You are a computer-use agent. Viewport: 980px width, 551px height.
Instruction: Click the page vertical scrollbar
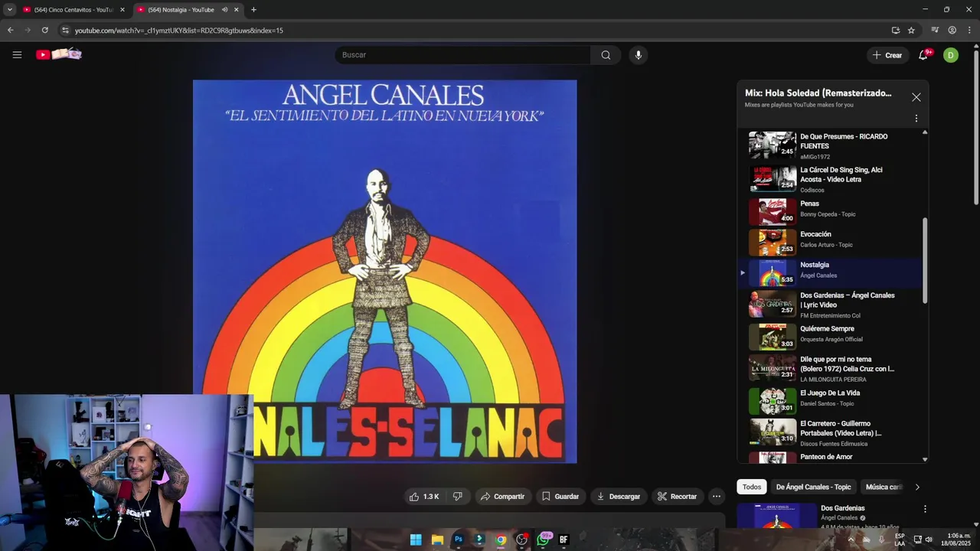[x=976, y=126]
